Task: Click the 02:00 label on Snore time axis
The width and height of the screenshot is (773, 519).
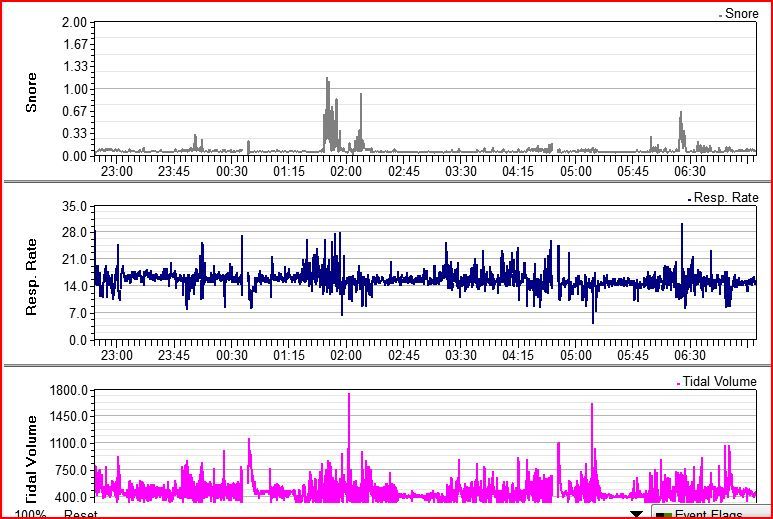Action: tap(346, 171)
